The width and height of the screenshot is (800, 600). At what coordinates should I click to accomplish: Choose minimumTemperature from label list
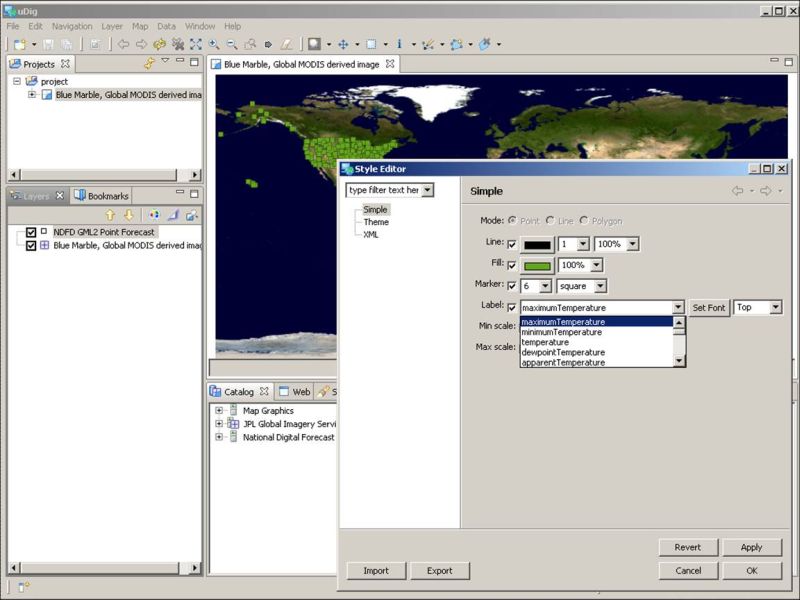point(562,332)
